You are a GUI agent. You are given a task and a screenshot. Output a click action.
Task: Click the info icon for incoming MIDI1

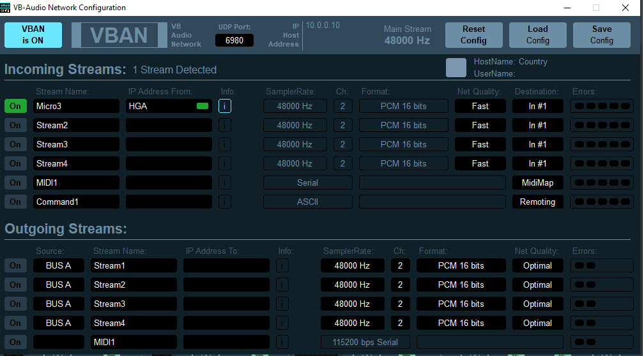(225, 182)
